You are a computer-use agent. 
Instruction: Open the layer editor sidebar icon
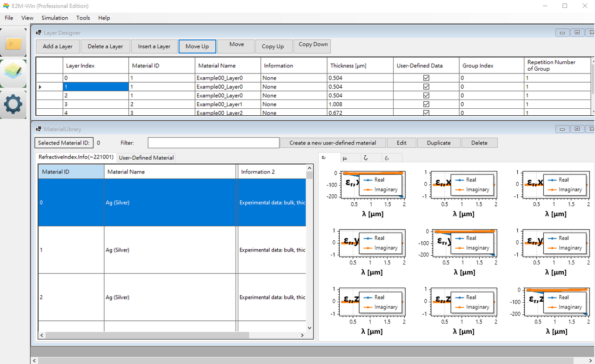13,73
